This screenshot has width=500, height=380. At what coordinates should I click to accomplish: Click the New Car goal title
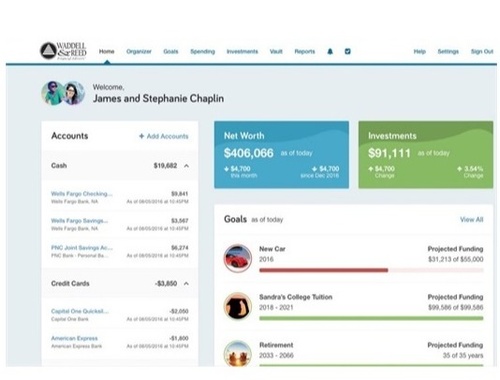click(x=272, y=249)
